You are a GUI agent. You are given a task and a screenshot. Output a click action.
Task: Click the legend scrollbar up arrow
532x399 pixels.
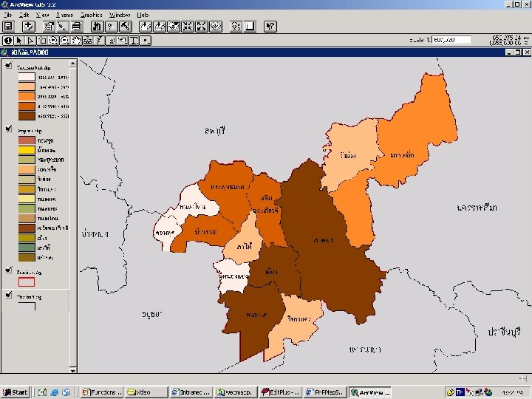[73, 64]
